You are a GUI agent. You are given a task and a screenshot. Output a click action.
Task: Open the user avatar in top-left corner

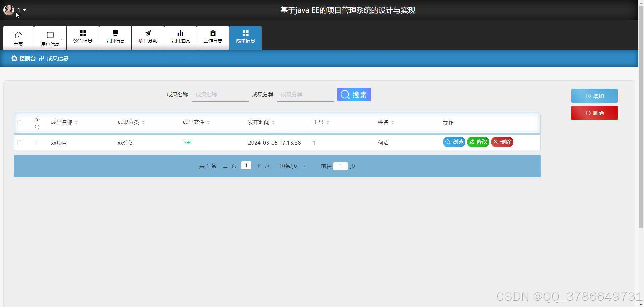(x=8, y=10)
